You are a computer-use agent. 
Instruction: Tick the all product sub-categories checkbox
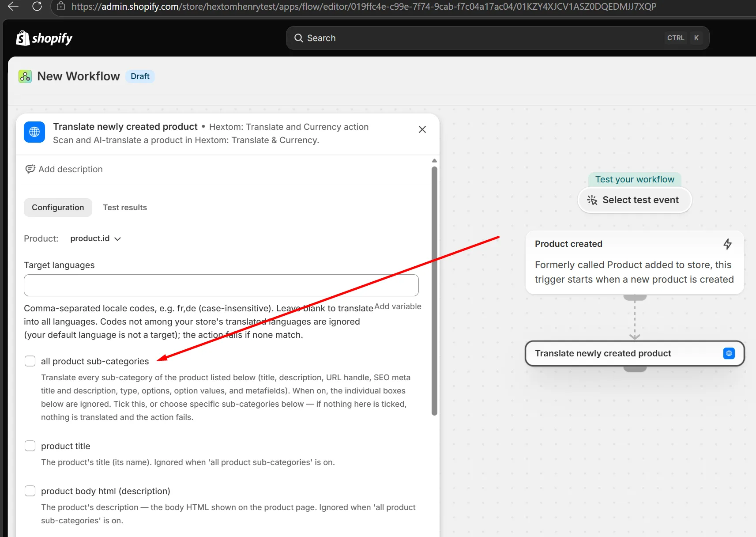click(x=30, y=361)
